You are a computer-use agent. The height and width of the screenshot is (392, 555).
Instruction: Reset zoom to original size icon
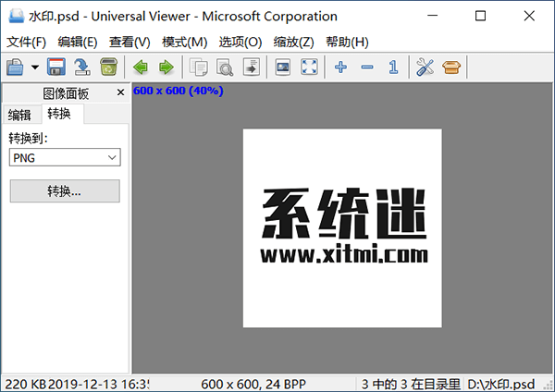tap(393, 67)
